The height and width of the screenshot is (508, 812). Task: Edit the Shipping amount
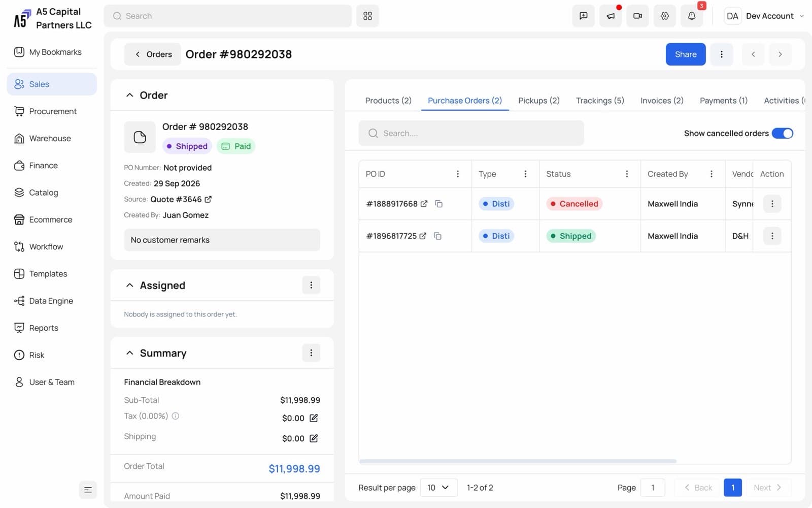(314, 438)
